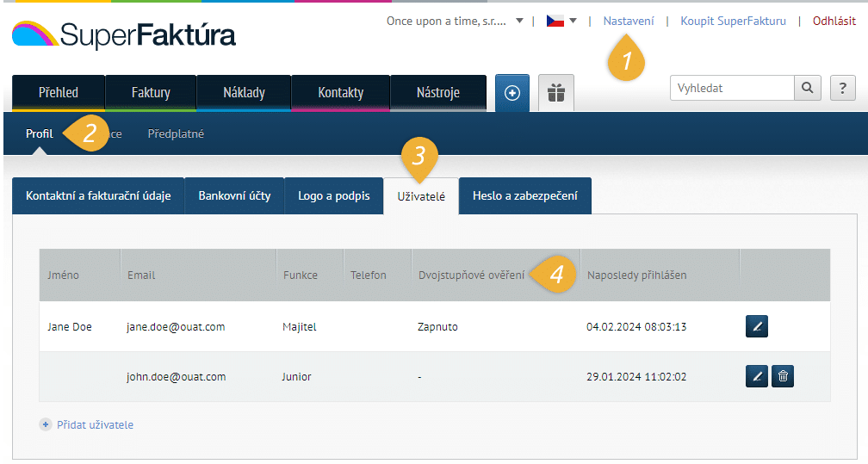Image resolution: width=868 pixels, height=464 pixels.
Task: Switch to Heslo a zabezpečení tab
Action: [x=524, y=196]
